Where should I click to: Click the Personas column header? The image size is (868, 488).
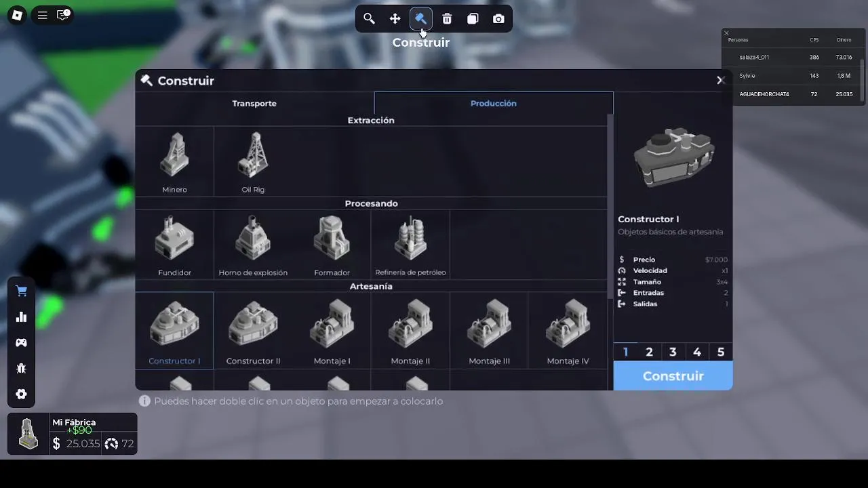[738, 40]
